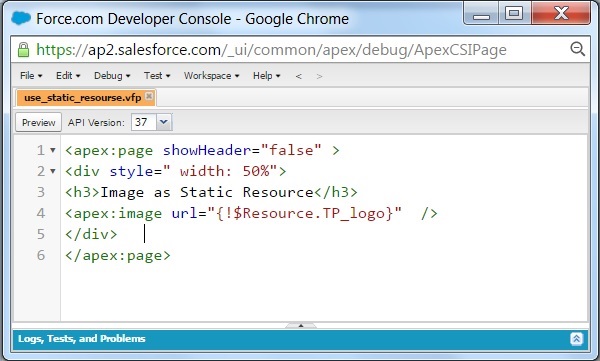Open the Test menu

pos(157,76)
